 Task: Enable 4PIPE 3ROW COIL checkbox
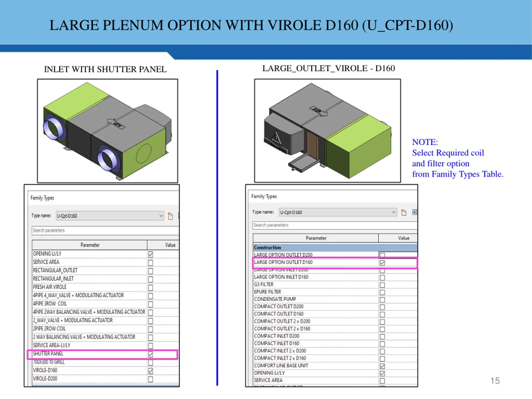[x=150, y=304]
